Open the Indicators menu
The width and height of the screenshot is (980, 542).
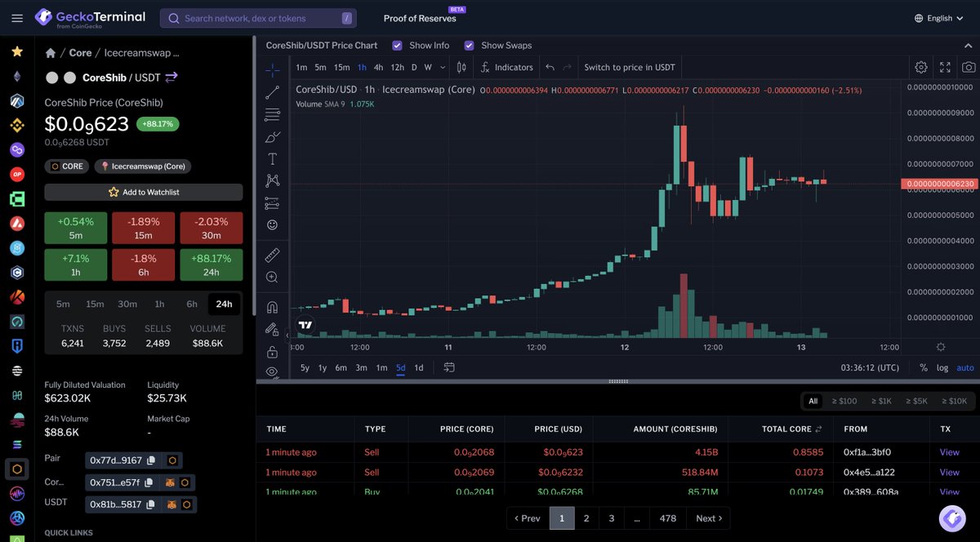point(506,67)
